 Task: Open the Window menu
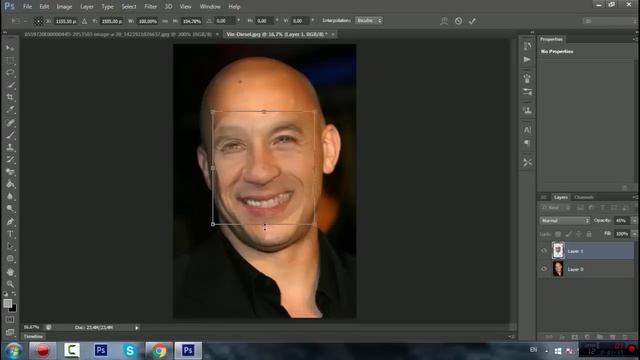click(x=210, y=7)
